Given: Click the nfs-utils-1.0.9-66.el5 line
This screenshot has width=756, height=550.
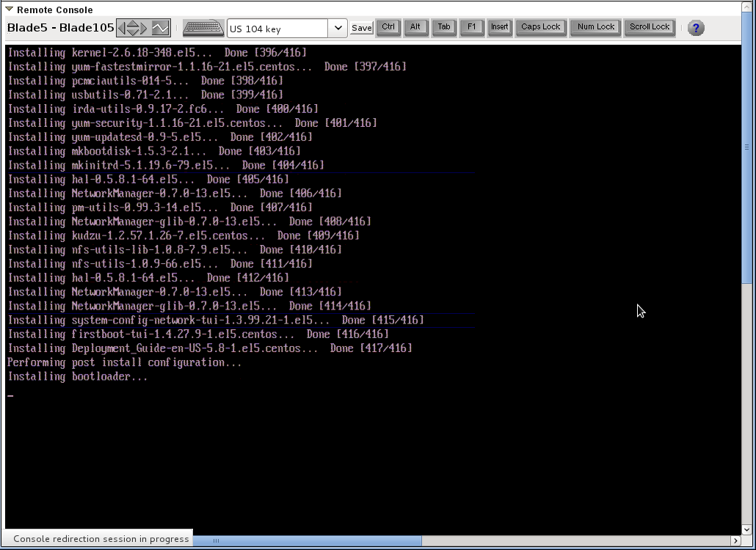Looking at the screenshot, I should (x=160, y=264).
